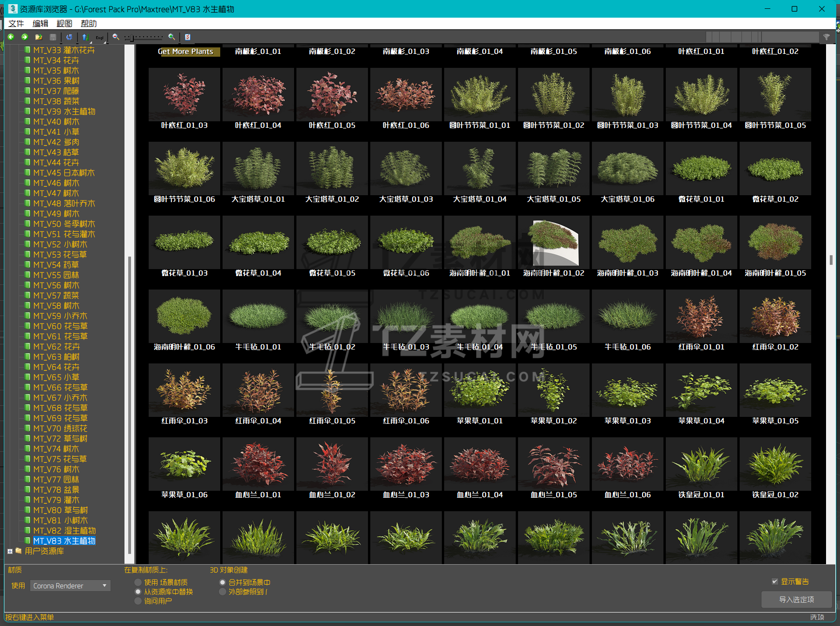This screenshot has height=626, width=840.
Task: Select the 合并到场景中 radio option
Action: (223, 582)
